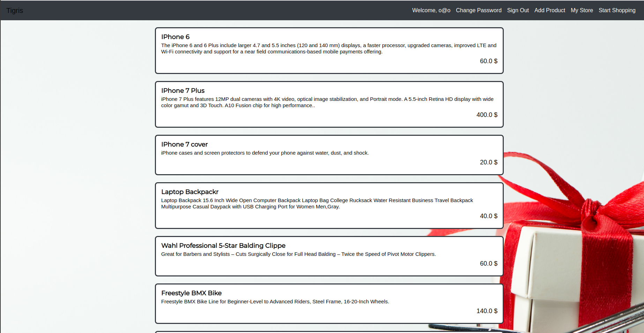This screenshot has height=333, width=644.
Task: Click the iPhone cases description text
Action: (265, 153)
